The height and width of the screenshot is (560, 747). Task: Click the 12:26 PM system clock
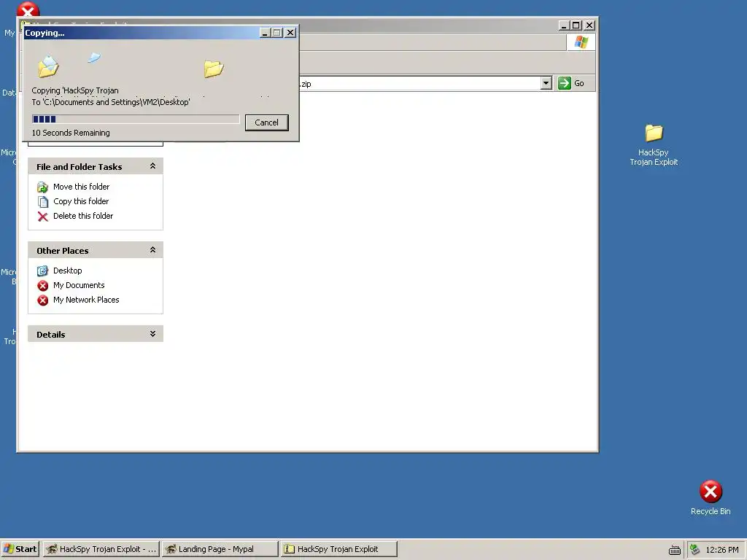pyautogui.click(x=721, y=550)
